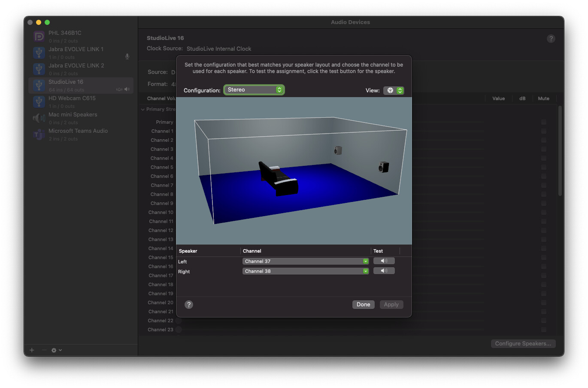Open the Right speaker Channel 38 dropdown
This screenshot has width=588, height=388.
pyautogui.click(x=306, y=271)
